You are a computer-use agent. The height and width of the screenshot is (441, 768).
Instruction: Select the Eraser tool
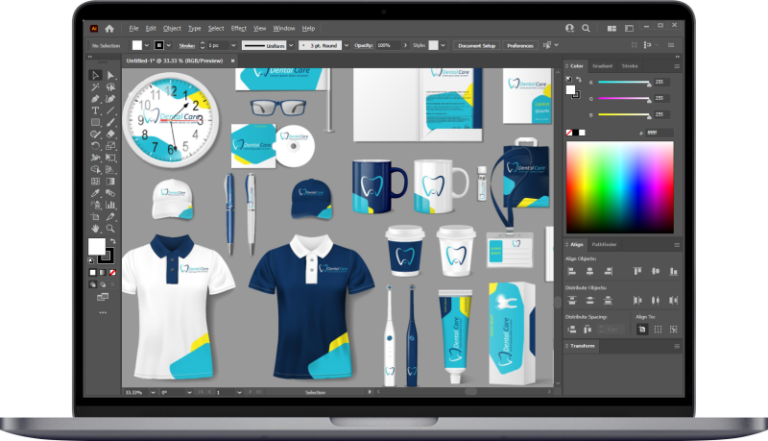(x=111, y=134)
